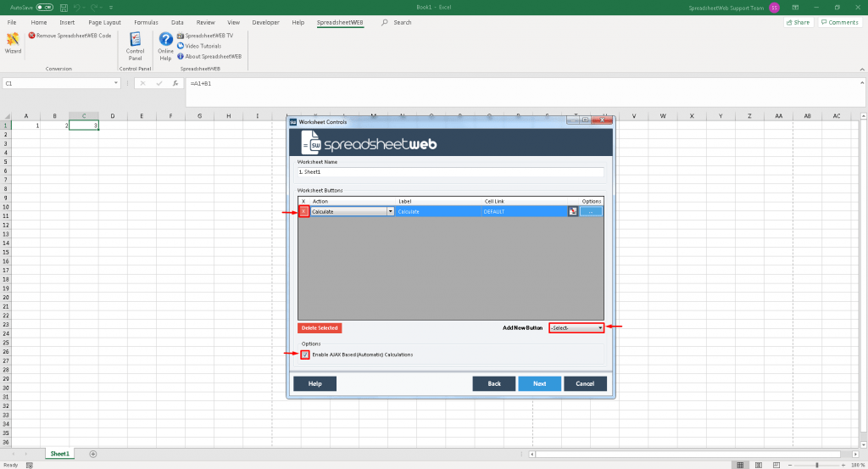Open the user account avatar

tap(774, 8)
